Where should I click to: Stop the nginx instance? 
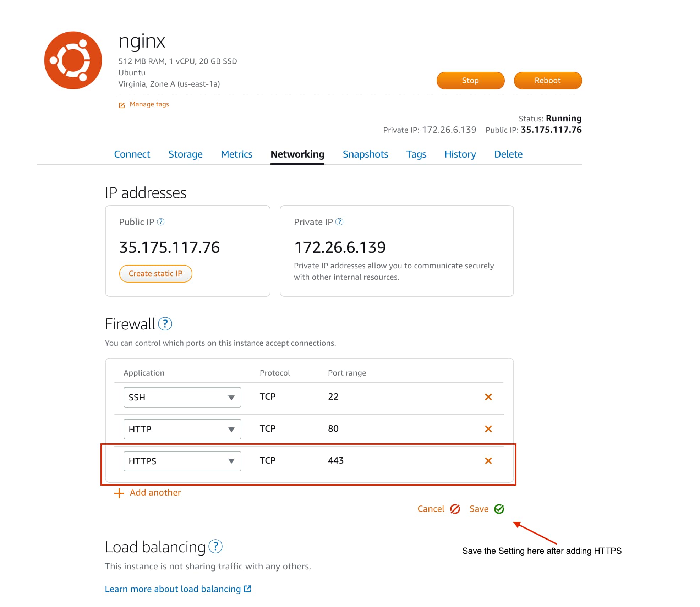(470, 81)
